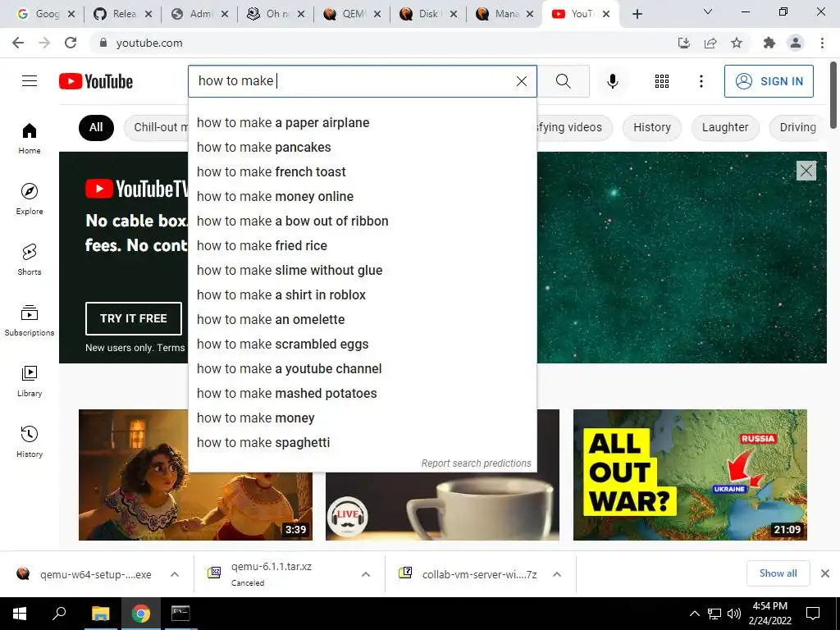Select the History filter chip
Image resolution: width=840 pixels, height=630 pixels.
(x=652, y=127)
